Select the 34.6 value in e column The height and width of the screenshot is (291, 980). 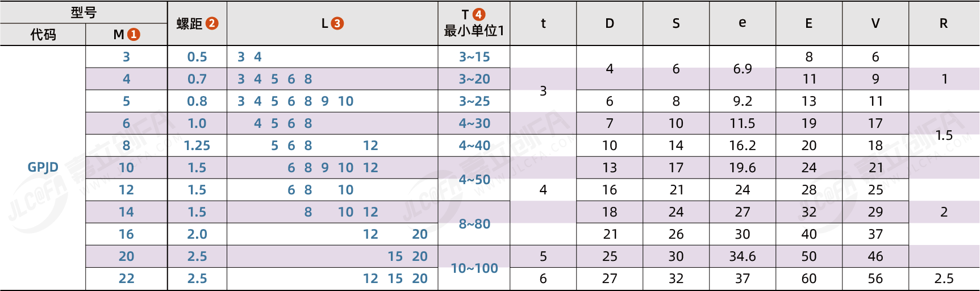743,256
